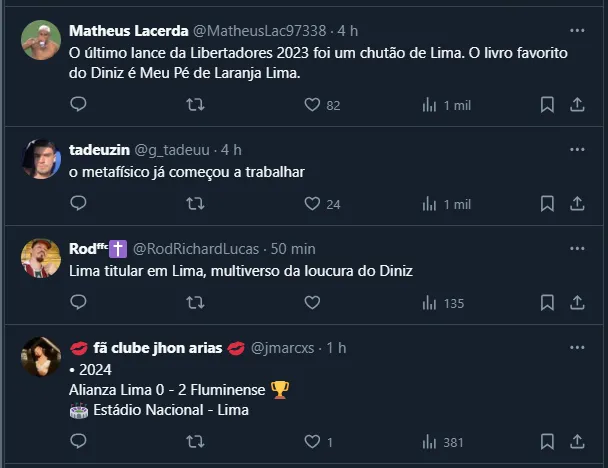This screenshot has height=468, width=608.
Task: Repost Matheus Lacerda's tweet
Action: pyautogui.click(x=195, y=104)
